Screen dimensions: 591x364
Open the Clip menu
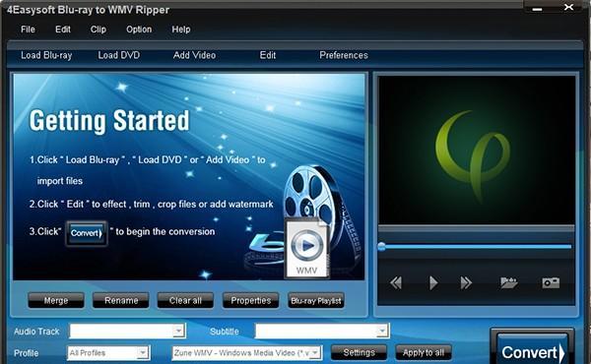[x=98, y=30]
